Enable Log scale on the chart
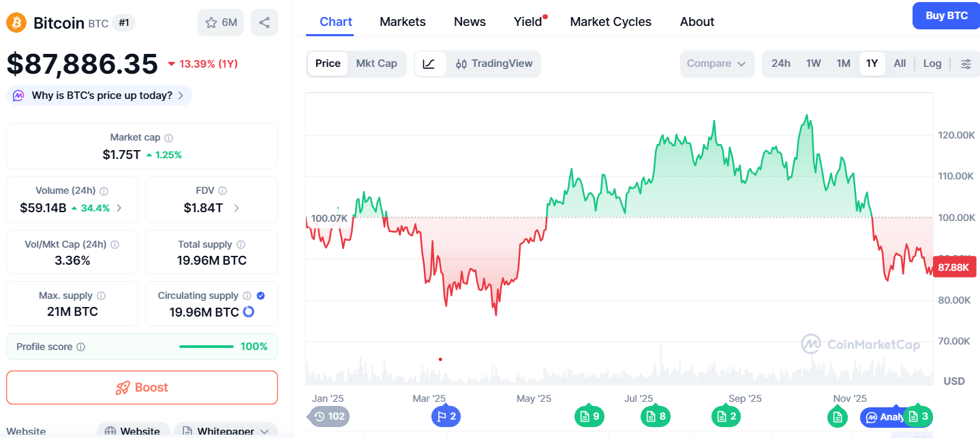Viewport: 980px width, 438px height. point(932,63)
